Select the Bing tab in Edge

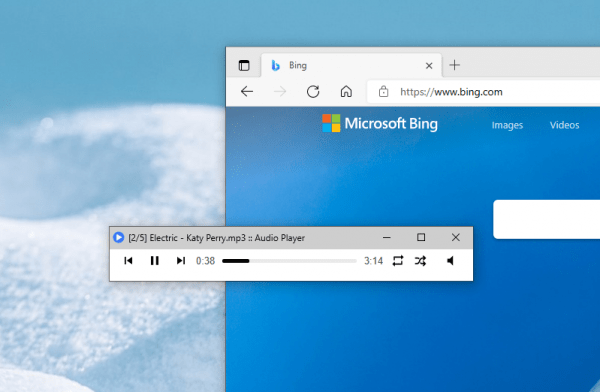[351, 65]
